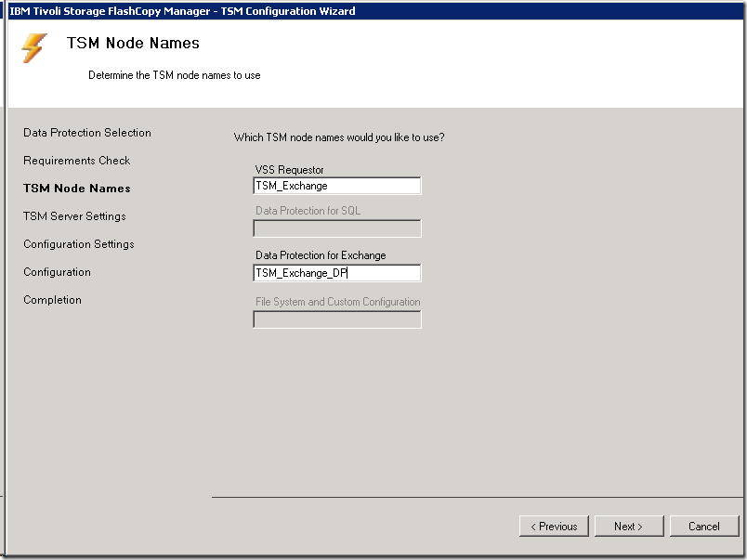Select the Completion step in sidebar
Image resolution: width=747 pixels, height=560 pixels.
(x=53, y=300)
